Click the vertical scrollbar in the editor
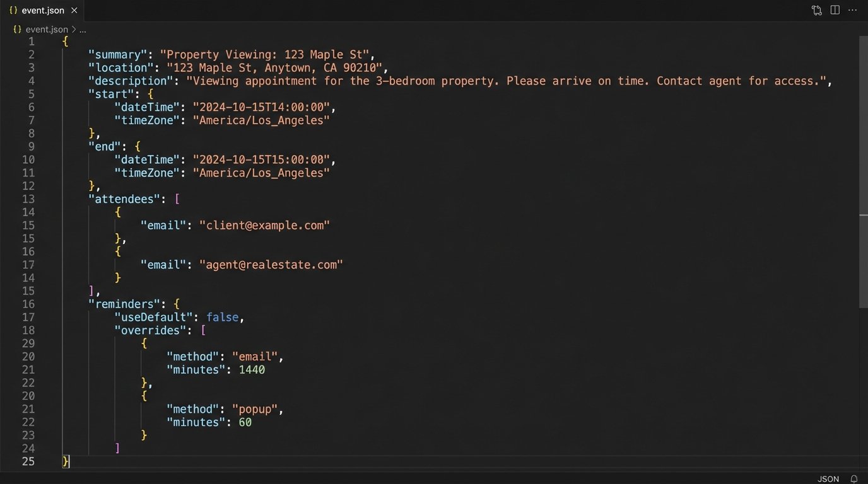 pyautogui.click(x=864, y=126)
